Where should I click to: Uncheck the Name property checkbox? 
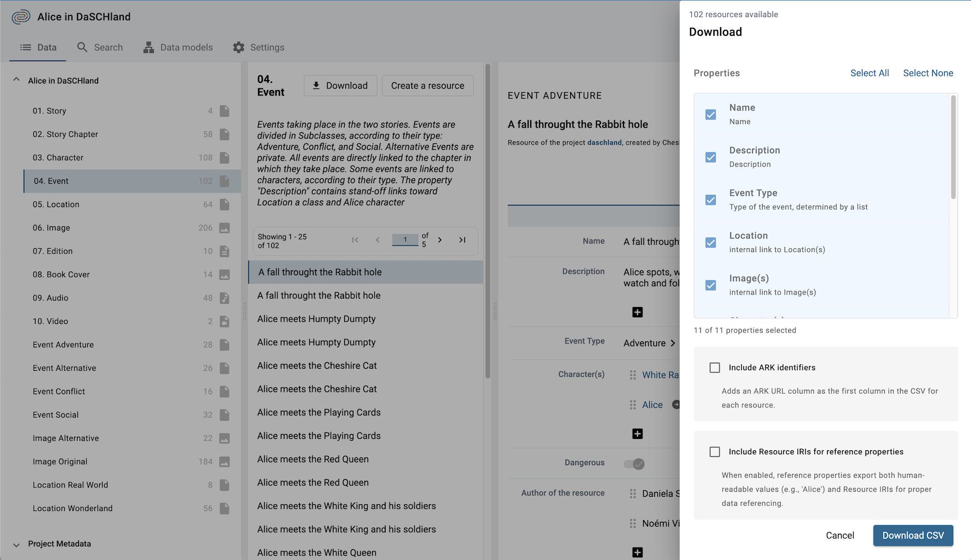[x=710, y=115]
